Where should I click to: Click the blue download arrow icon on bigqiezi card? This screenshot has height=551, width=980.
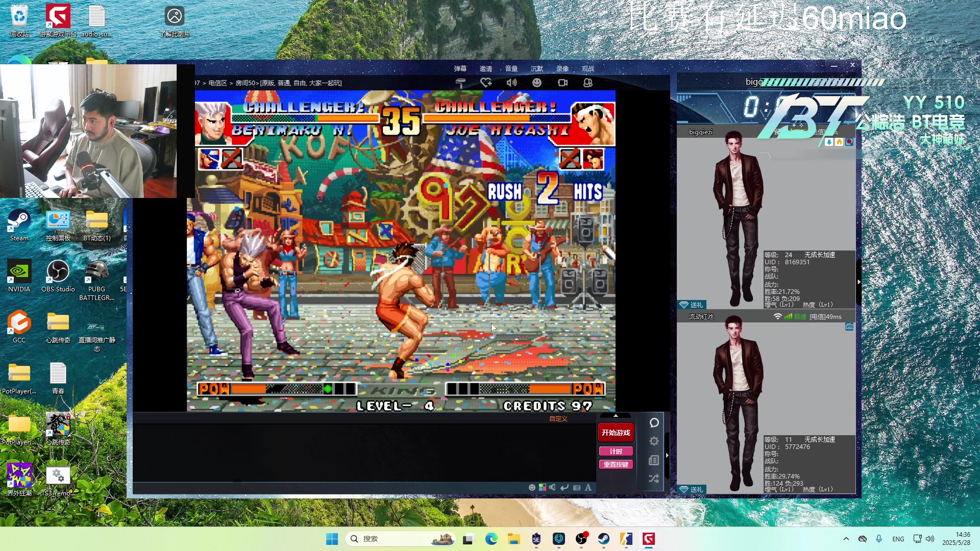click(x=829, y=142)
